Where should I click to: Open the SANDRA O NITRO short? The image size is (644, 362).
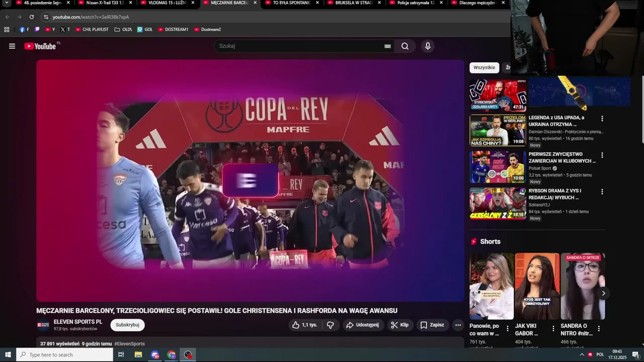click(583, 286)
